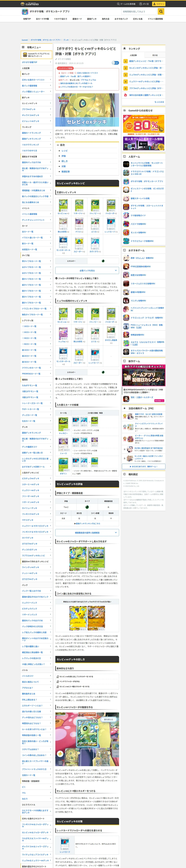
Task: Click the ログイン button
Action: pos(158,4)
